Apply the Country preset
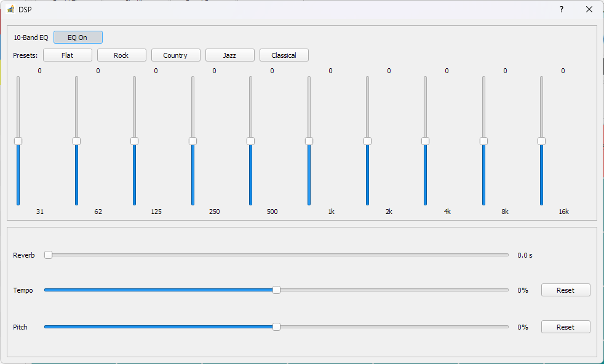 click(175, 55)
